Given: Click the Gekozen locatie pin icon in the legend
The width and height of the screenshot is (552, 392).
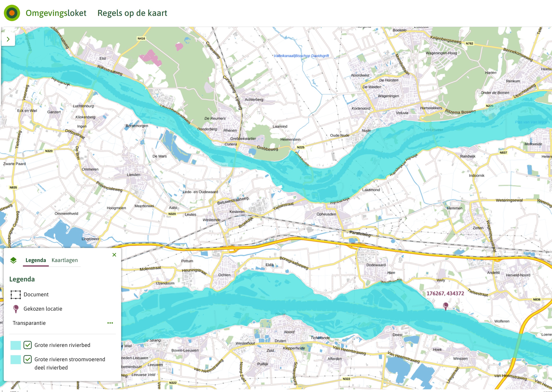Looking at the screenshot, I should point(16,309).
